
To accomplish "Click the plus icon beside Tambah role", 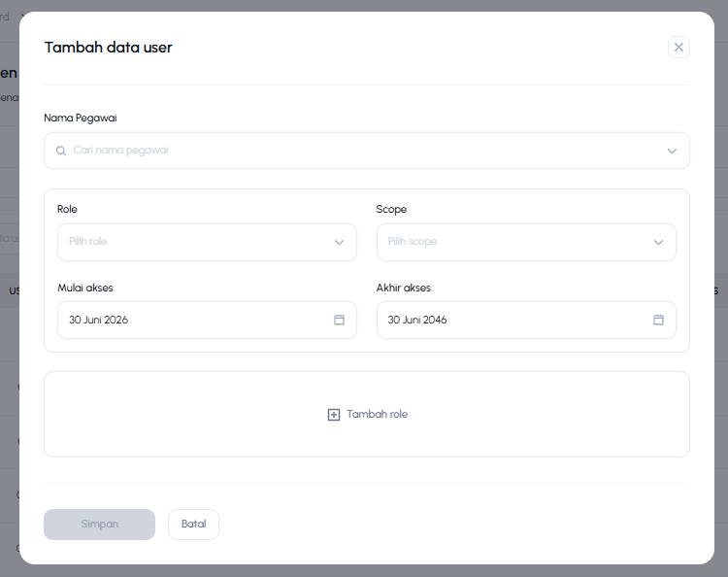I will tap(333, 415).
